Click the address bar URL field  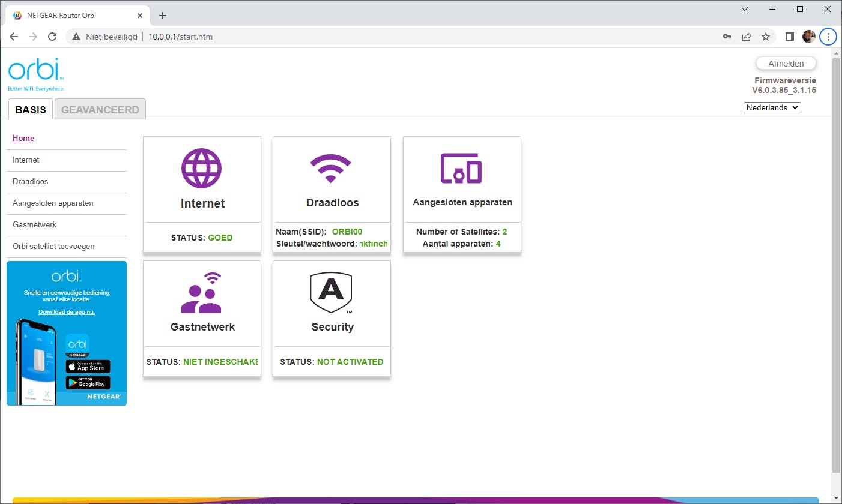click(180, 37)
